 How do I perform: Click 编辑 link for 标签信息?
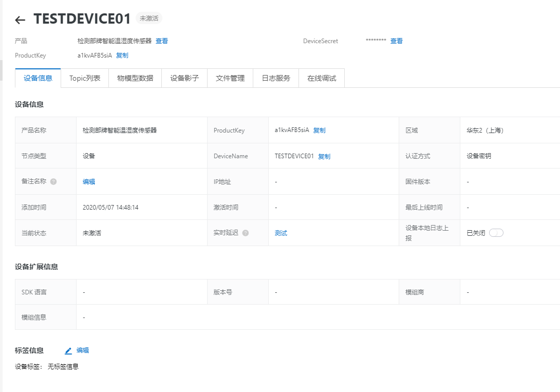point(83,350)
